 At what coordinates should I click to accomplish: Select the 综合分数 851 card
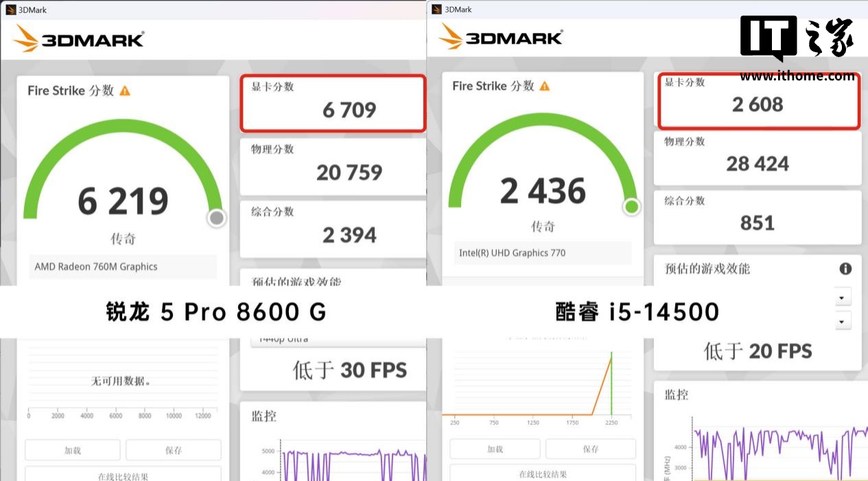tap(758, 217)
